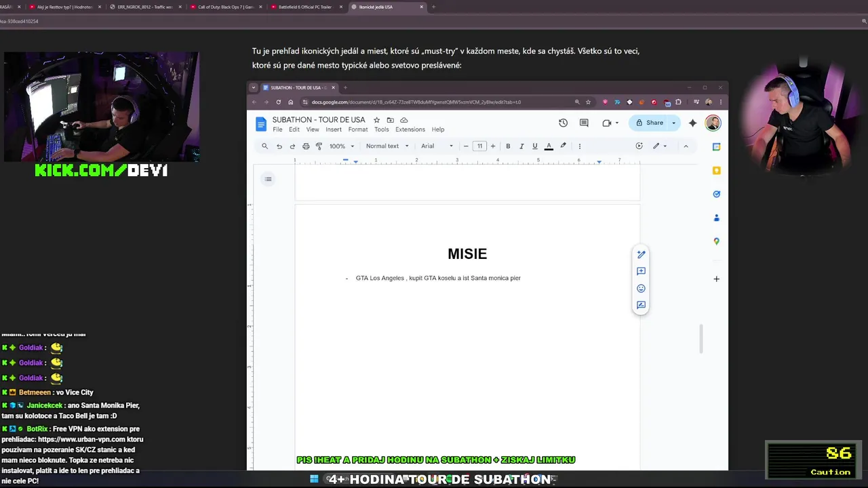Activate the paint format tool
The image size is (868, 488).
pos(319,146)
